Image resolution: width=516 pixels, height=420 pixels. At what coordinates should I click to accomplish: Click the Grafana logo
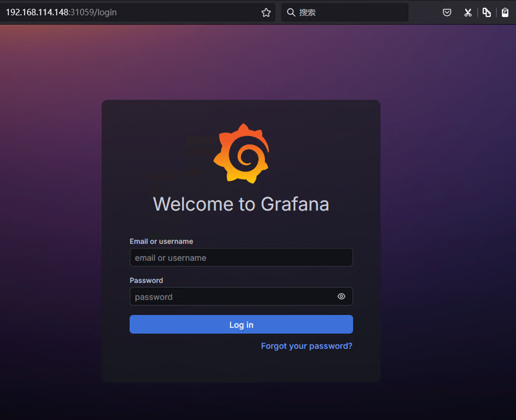point(241,153)
